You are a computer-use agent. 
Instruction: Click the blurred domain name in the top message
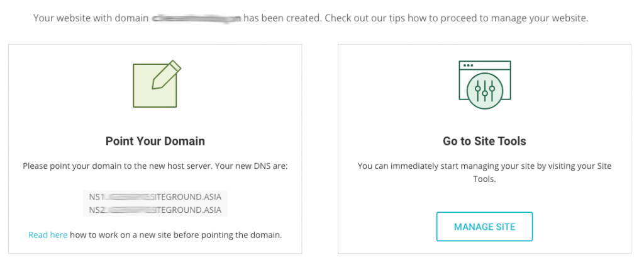click(196, 18)
